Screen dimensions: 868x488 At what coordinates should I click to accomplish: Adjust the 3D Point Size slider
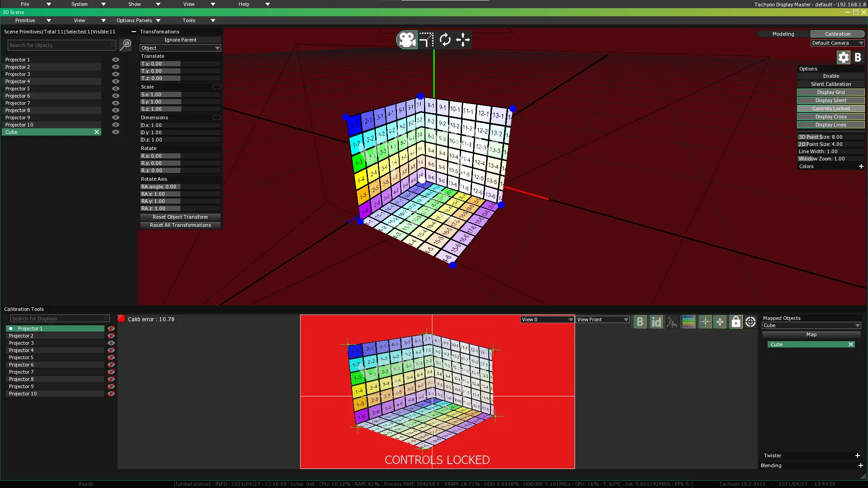click(x=830, y=137)
